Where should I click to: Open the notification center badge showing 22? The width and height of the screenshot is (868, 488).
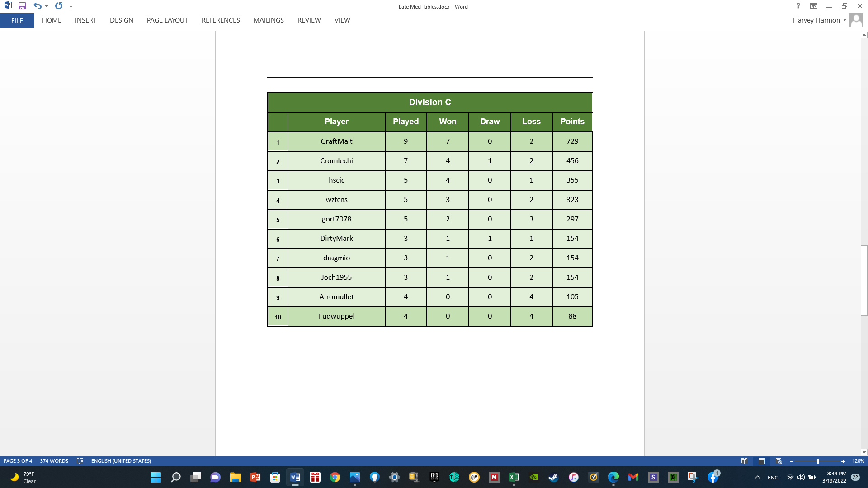[x=855, y=477]
